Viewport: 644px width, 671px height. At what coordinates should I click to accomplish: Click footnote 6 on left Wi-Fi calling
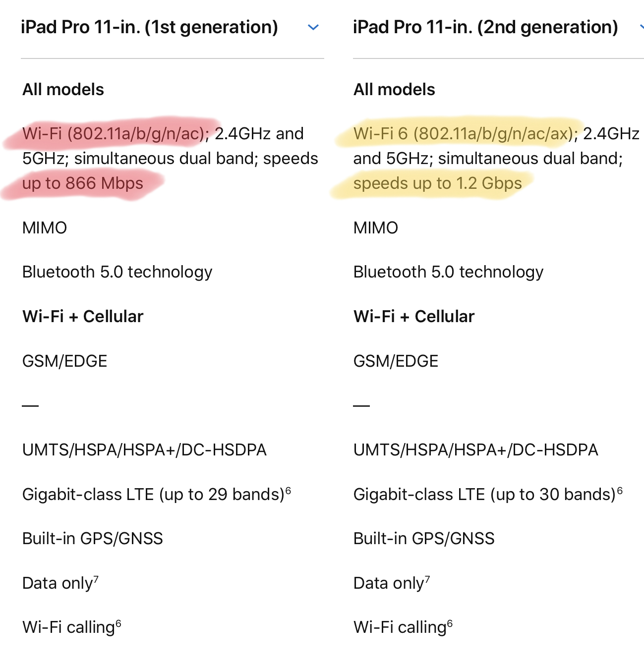pos(118,623)
